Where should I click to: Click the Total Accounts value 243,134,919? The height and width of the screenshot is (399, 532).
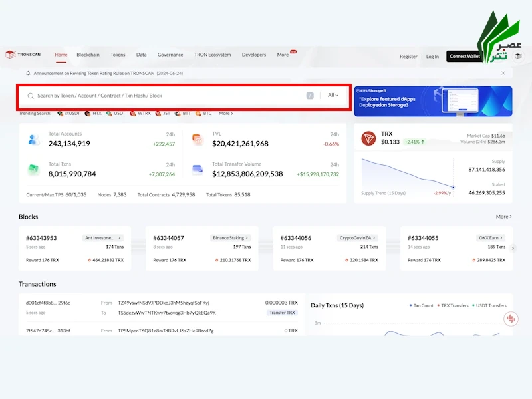(69, 144)
